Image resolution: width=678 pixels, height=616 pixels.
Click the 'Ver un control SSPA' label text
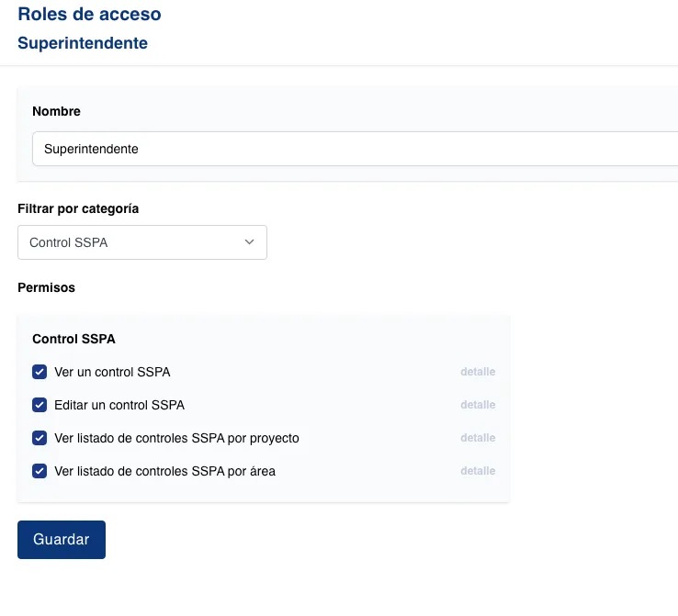112,372
